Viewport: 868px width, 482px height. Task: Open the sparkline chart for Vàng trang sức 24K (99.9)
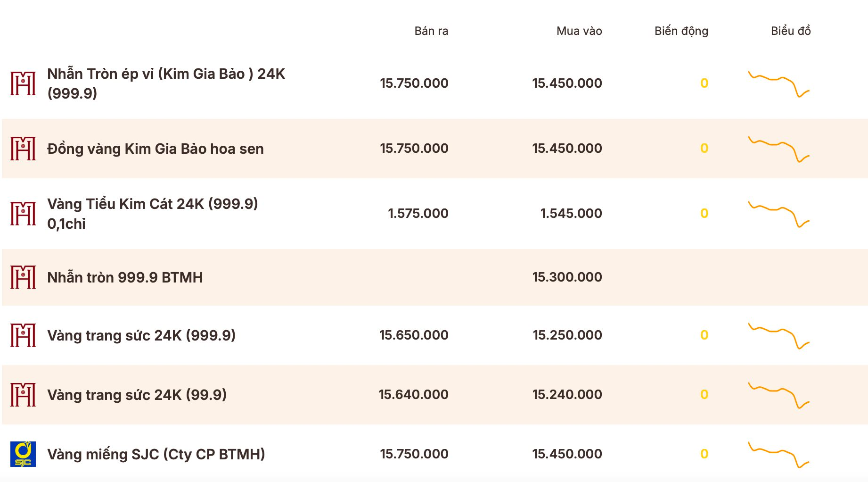click(x=779, y=395)
